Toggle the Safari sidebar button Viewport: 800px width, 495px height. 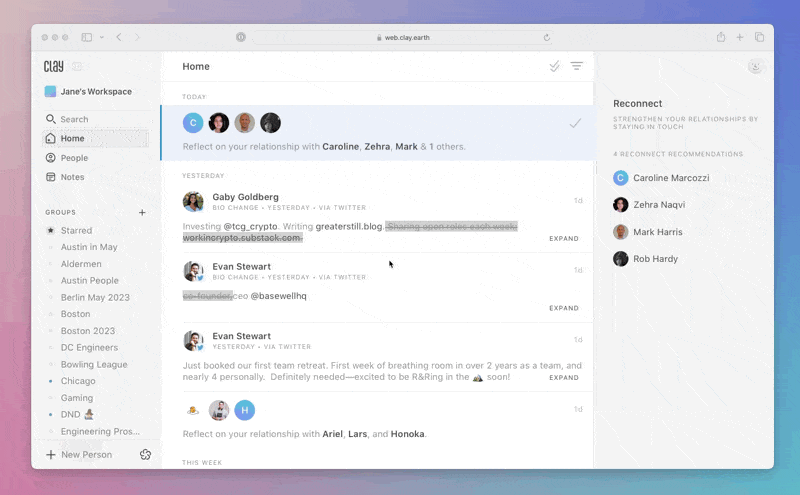click(x=87, y=37)
